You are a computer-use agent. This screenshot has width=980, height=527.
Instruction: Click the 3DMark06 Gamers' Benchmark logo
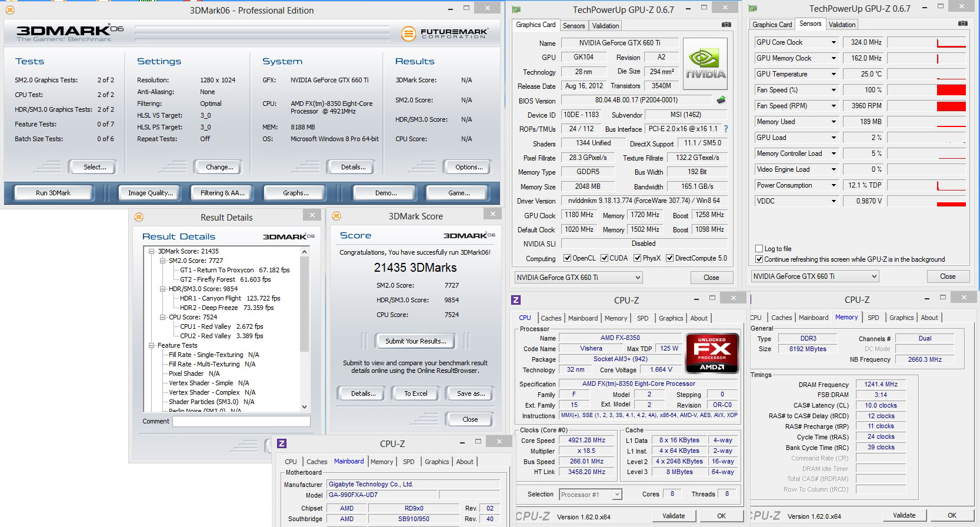[70, 33]
